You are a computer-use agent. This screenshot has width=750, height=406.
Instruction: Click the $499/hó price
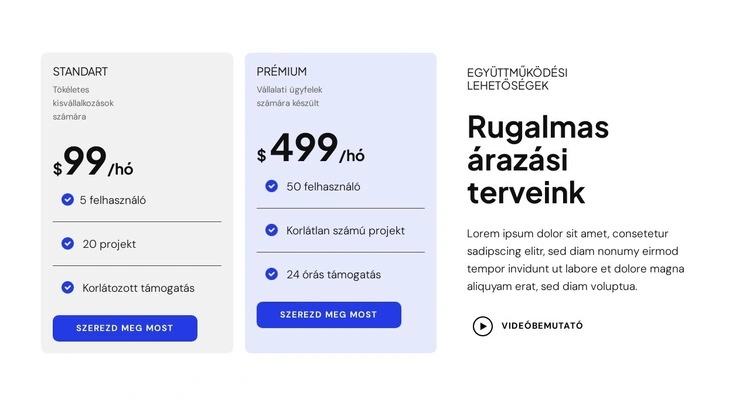click(311, 150)
